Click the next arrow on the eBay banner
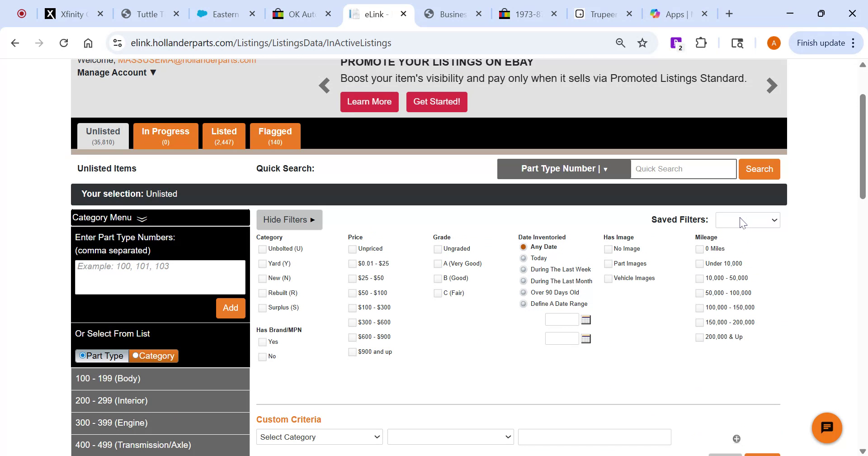 [772, 85]
